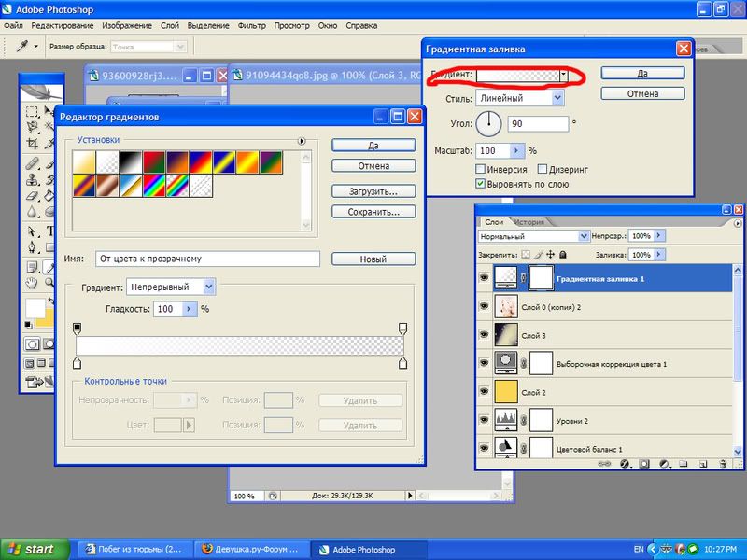Hide the Уровни 2 layer
747x560 pixels.
pos(484,420)
